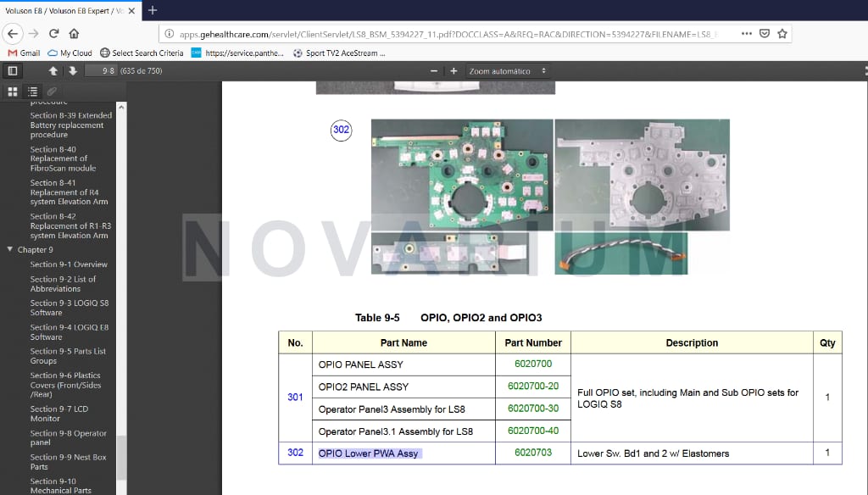Go to previous PDF page
Image resolution: width=868 pixels, height=495 pixels.
click(x=53, y=71)
